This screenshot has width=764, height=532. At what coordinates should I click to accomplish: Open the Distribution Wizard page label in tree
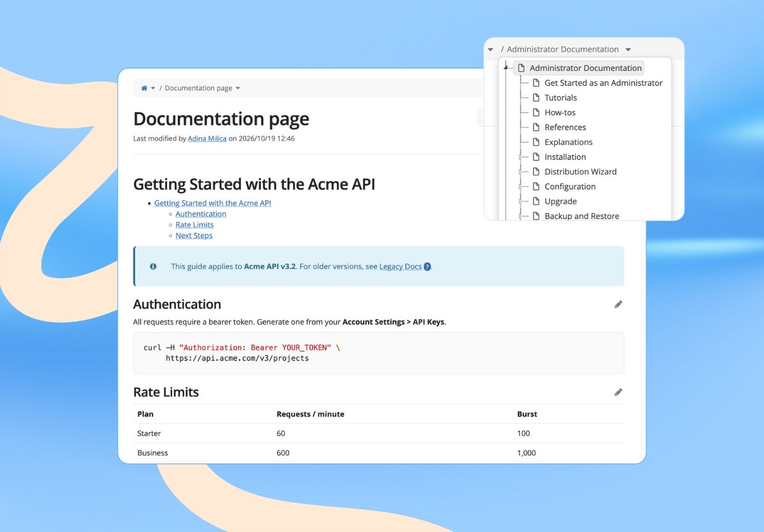coord(581,172)
